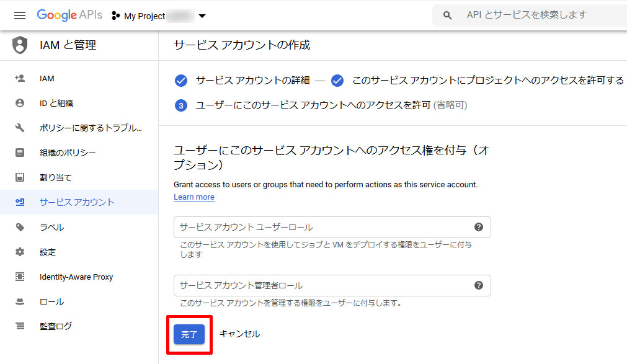Viewport: 627px width, 364px height.
Task: Focus the サービス アカウント ユーザーロール field
Action: pos(332,227)
